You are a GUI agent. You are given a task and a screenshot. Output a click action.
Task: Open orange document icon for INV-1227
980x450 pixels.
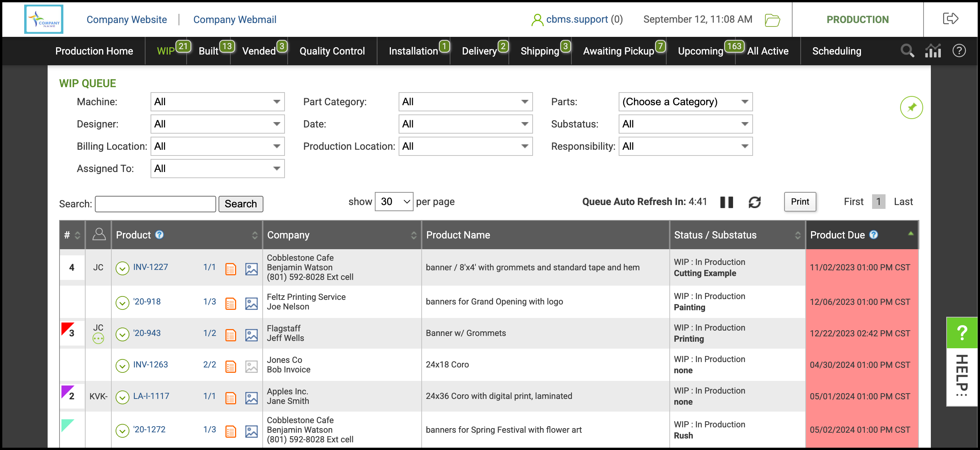[230, 269]
